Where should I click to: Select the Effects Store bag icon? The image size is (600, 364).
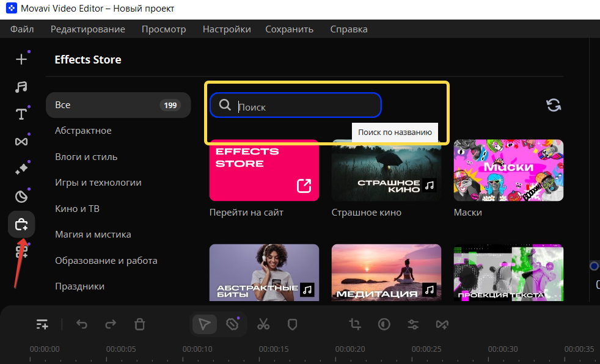21,224
